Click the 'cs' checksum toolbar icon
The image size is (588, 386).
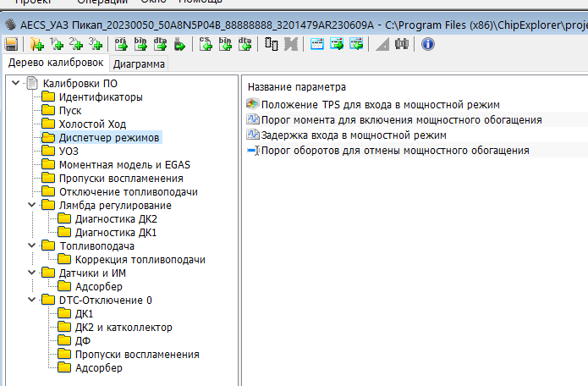(x=206, y=44)
